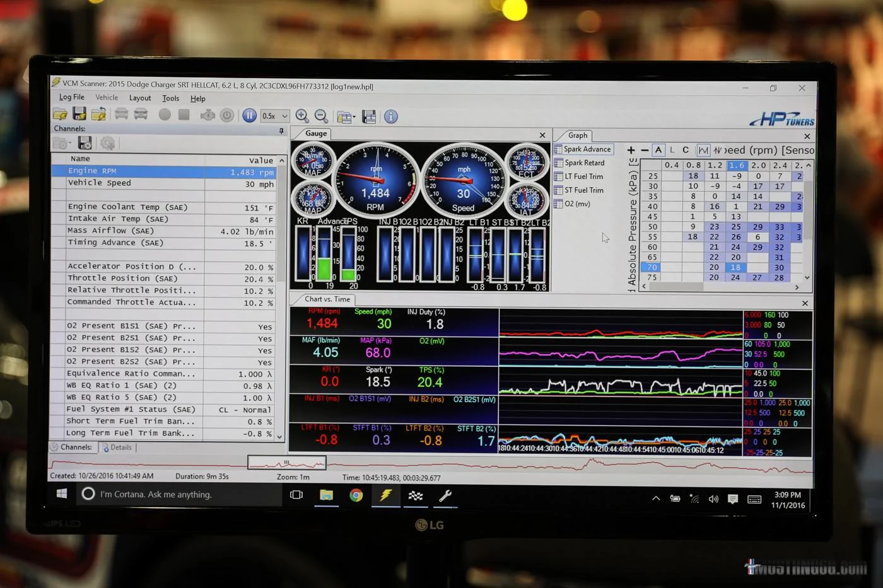Select the Mass Airflow (SAE) row

click(x=163, y=231)
